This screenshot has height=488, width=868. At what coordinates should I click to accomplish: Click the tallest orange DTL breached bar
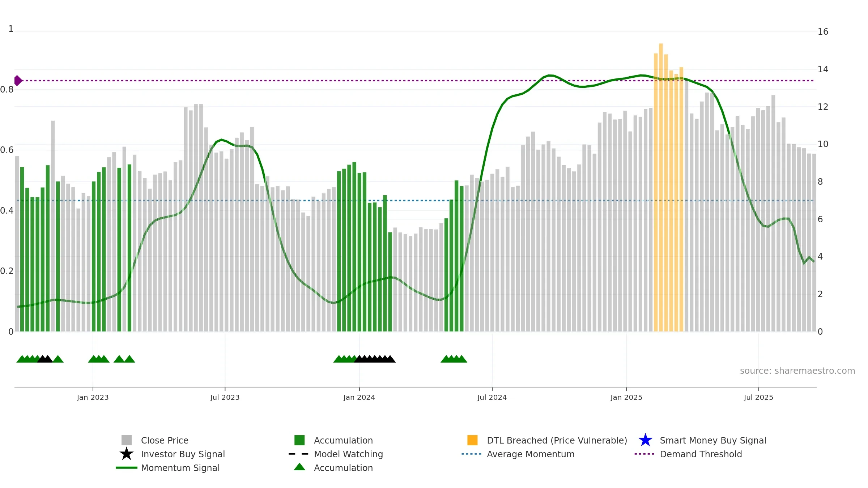point(661,187)
